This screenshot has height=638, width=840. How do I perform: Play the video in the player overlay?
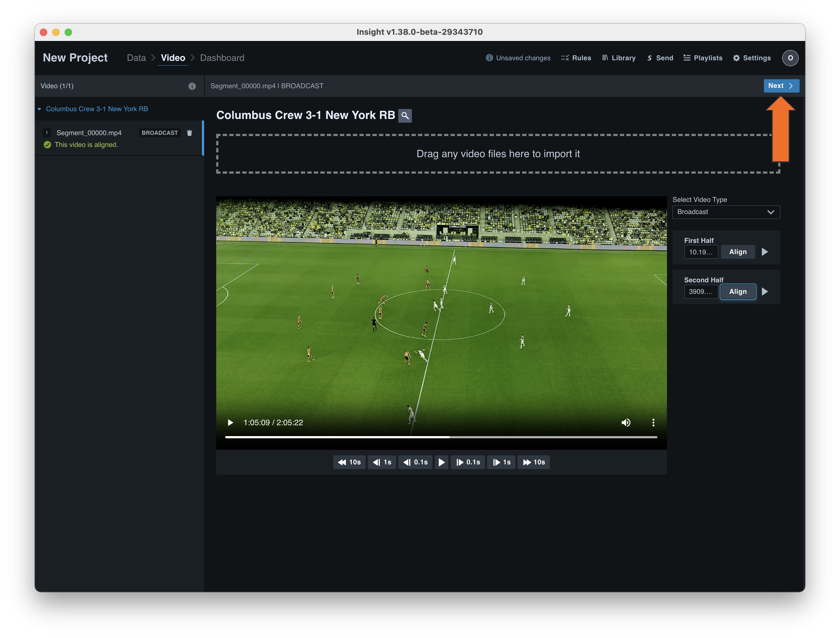pyautogui.click(x=230, y=423)
